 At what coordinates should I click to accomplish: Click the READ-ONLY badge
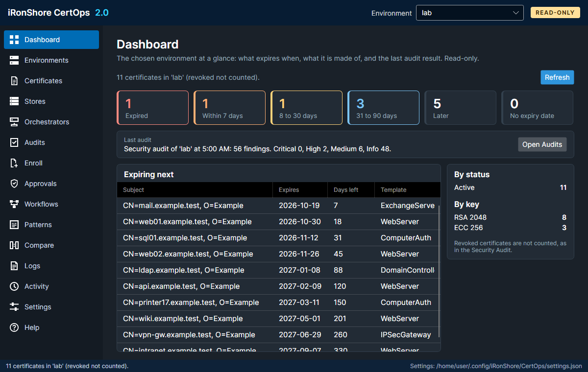click(555, 13)
